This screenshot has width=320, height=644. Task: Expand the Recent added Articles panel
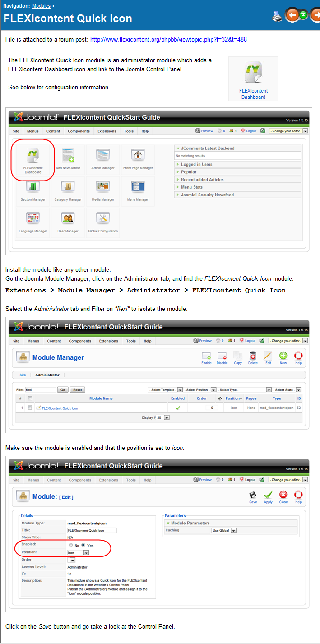pyautogui.click(x=238, y=180)
